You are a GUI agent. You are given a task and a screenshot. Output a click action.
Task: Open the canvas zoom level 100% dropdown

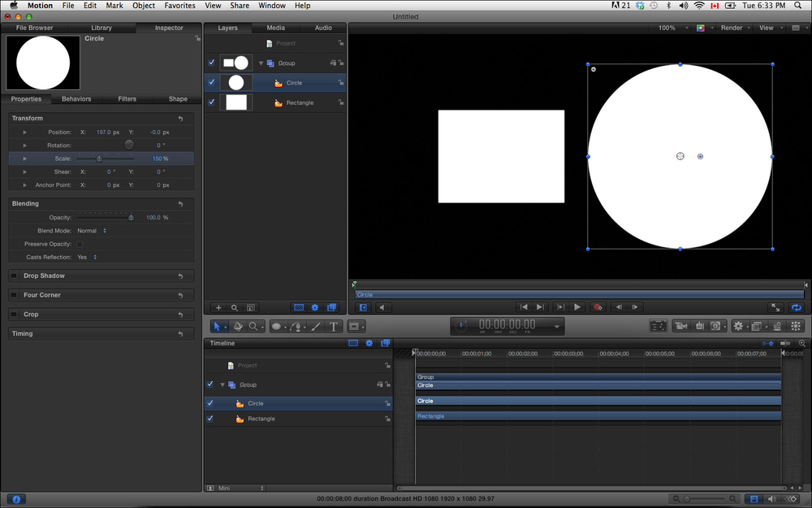click(670, 28)
